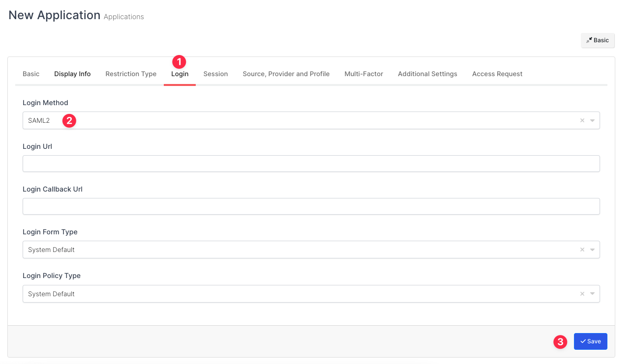Select the Login tab
This screenshot has width=632, height=364.
click(x=180, y=74)
